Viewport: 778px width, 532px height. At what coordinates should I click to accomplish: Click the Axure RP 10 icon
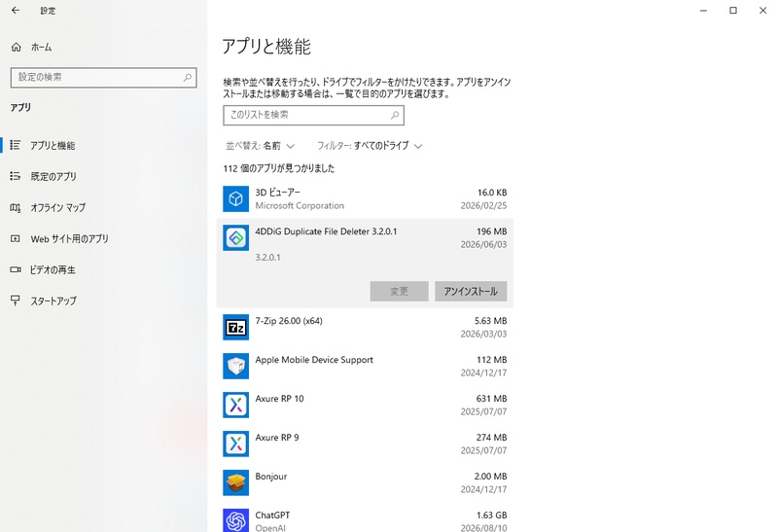pyautogui.click(x=235, y=405)
